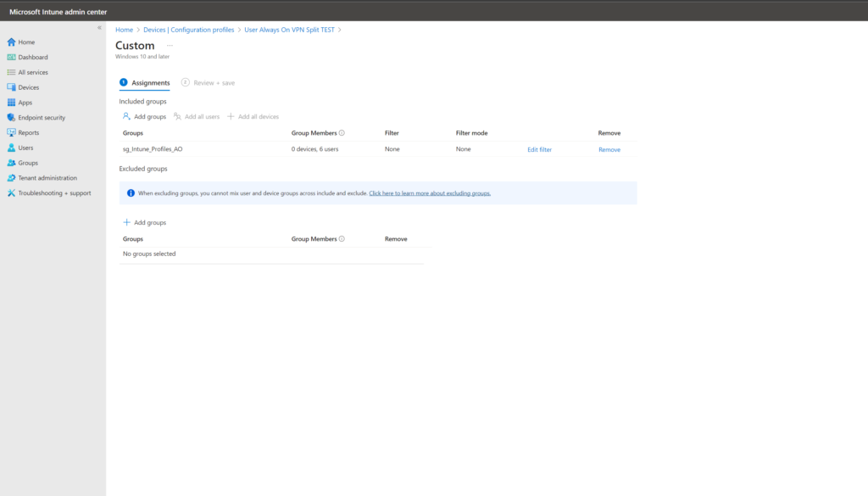Screen dimensions: 868x496
Task: Click Microsoft Intune admin center title
Action: (58, 12)
